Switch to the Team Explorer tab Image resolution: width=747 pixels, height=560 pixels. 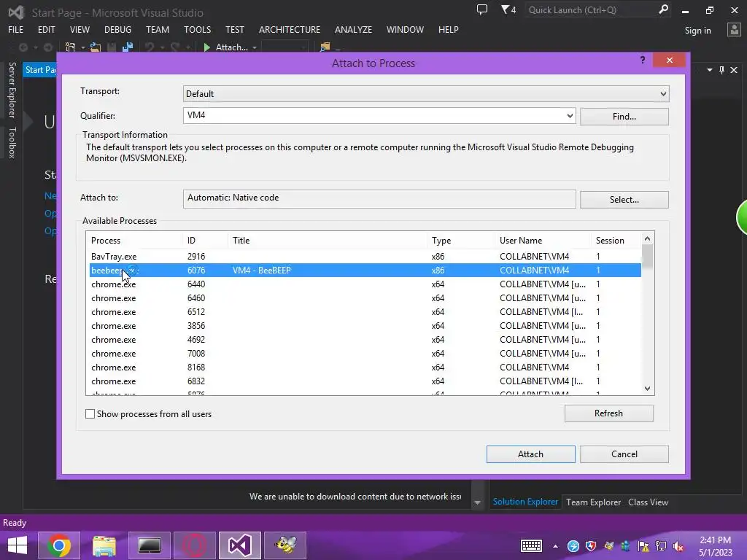(x=593, y=502)
